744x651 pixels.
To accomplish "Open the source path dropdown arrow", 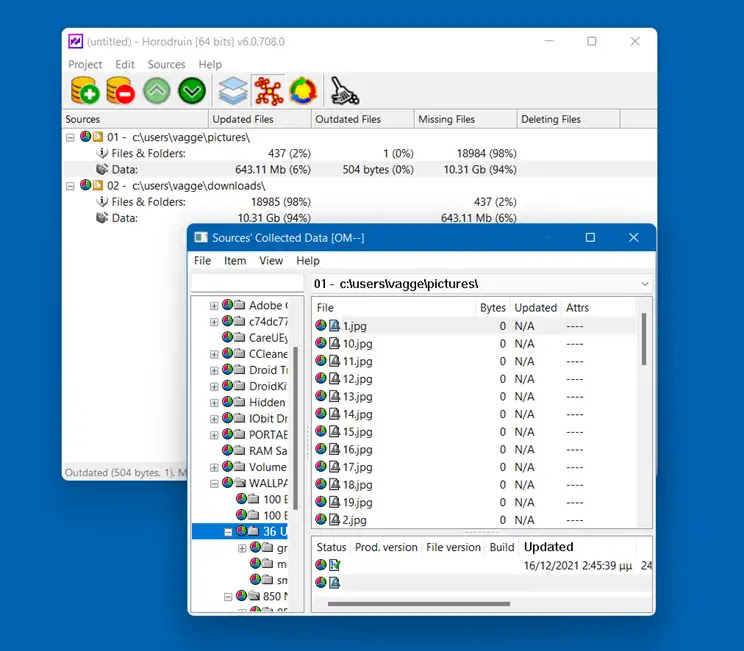I will click(x=645, y=284).
